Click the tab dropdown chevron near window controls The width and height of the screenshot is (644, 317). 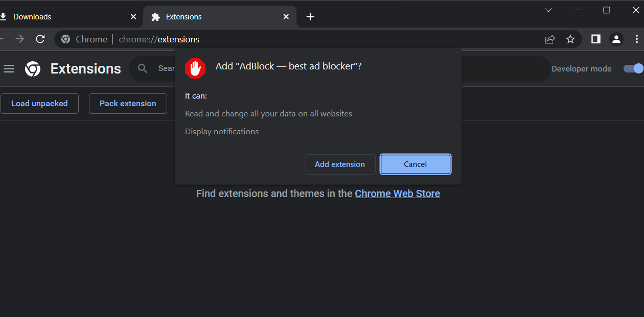click(x=548, y=10)
